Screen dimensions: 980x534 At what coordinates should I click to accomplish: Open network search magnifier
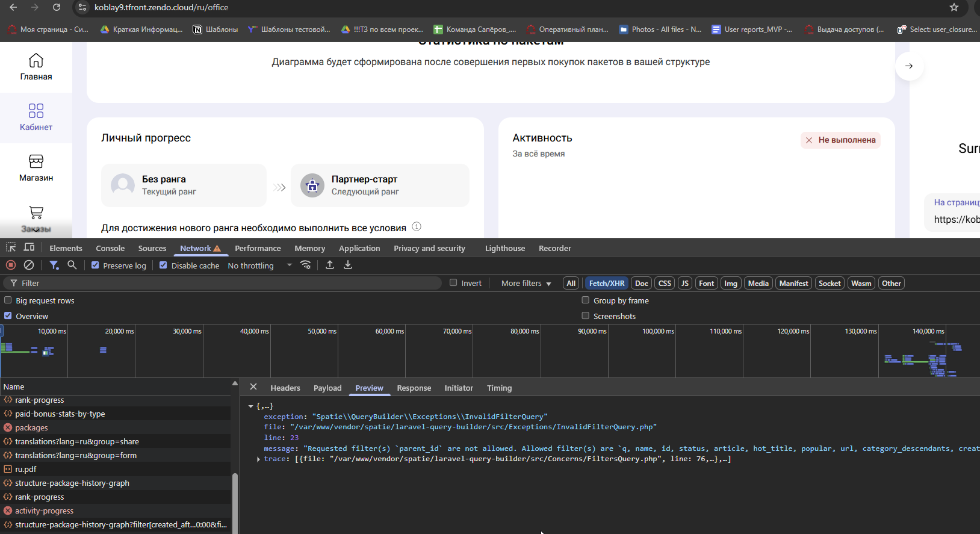[x=72, y=265]
